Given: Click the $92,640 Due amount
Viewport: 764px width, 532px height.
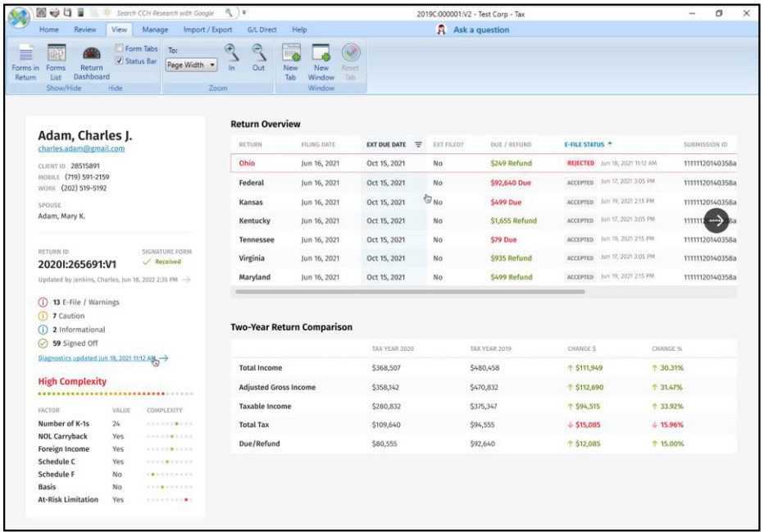Looking at the screenshot, I should pos(511,183).
